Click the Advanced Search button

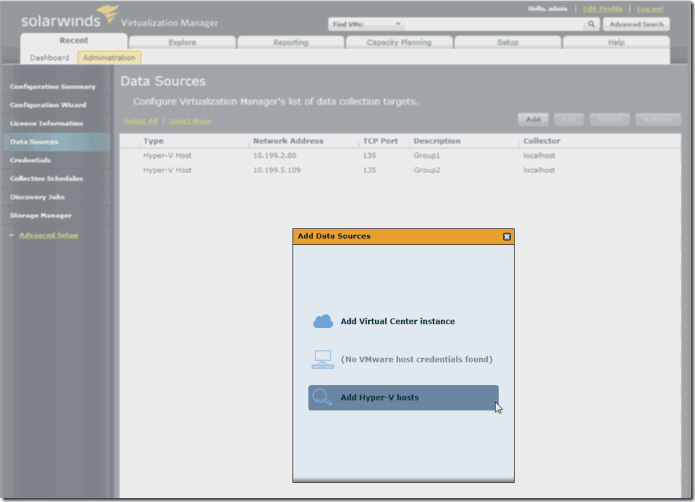pos(636,24)
